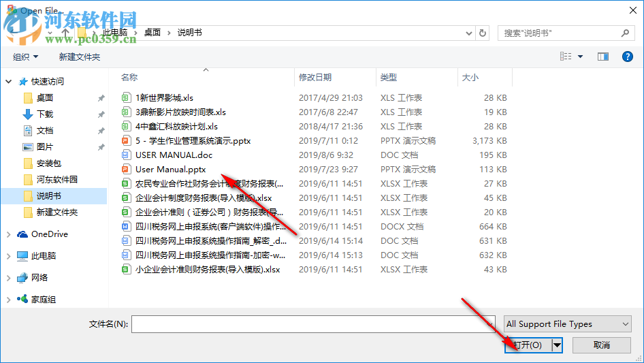Click the change view layout icon

pyautogui.click(x=566, y=57)
